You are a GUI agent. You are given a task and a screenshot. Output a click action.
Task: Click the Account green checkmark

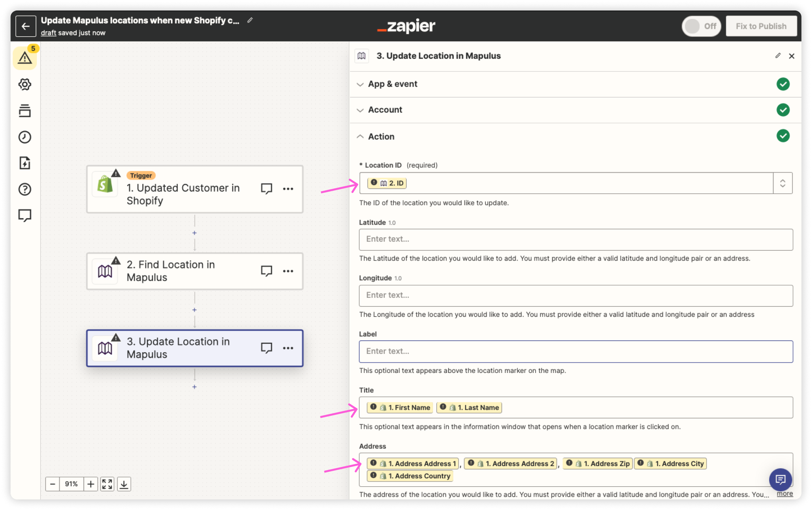coord(783,110)
